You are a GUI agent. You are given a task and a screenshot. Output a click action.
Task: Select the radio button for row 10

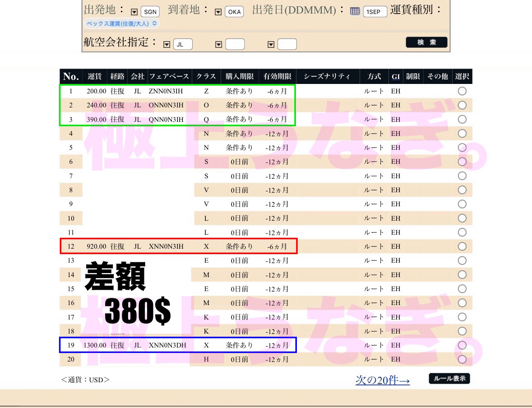(x=462, y=218)
